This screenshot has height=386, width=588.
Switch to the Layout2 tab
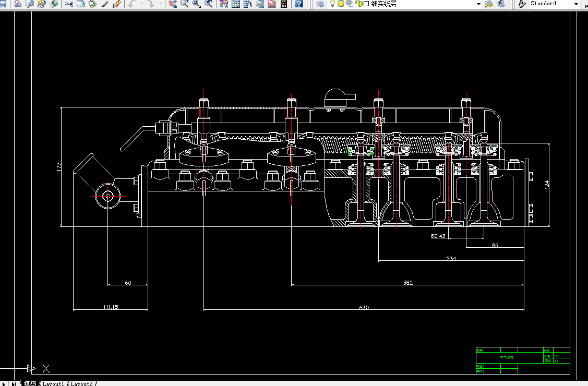tap(81, 383)
